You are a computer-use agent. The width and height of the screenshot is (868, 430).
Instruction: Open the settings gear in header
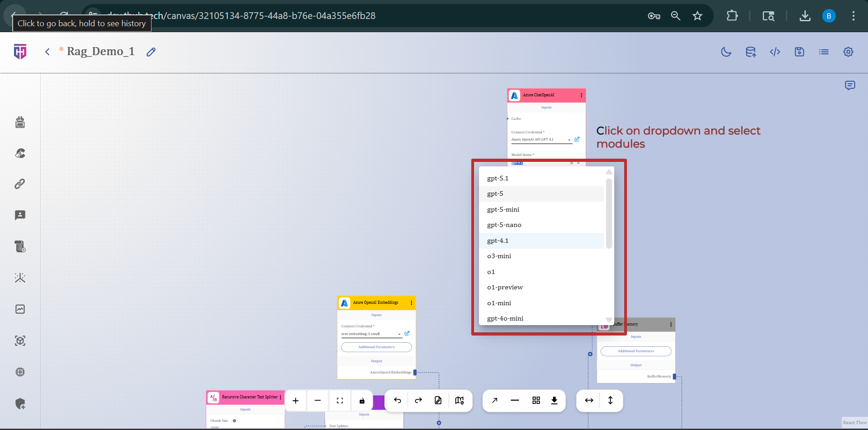coord(848,52)
